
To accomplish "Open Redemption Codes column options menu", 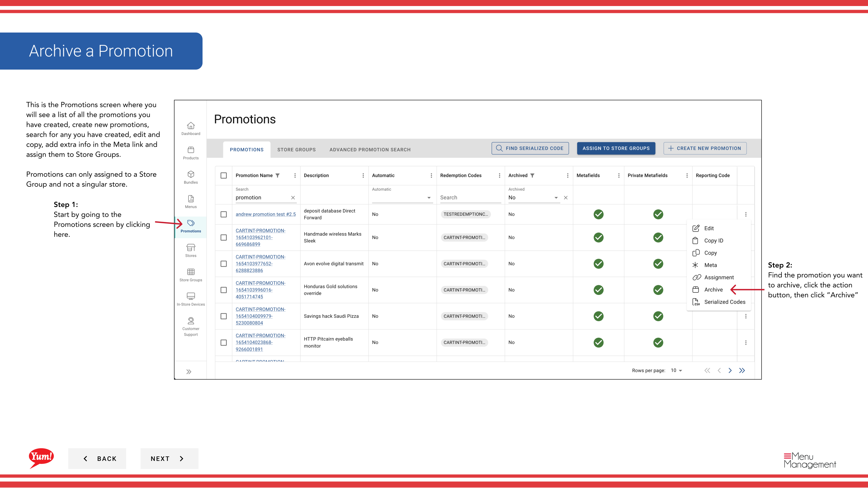I will click(x=499, y=175).
